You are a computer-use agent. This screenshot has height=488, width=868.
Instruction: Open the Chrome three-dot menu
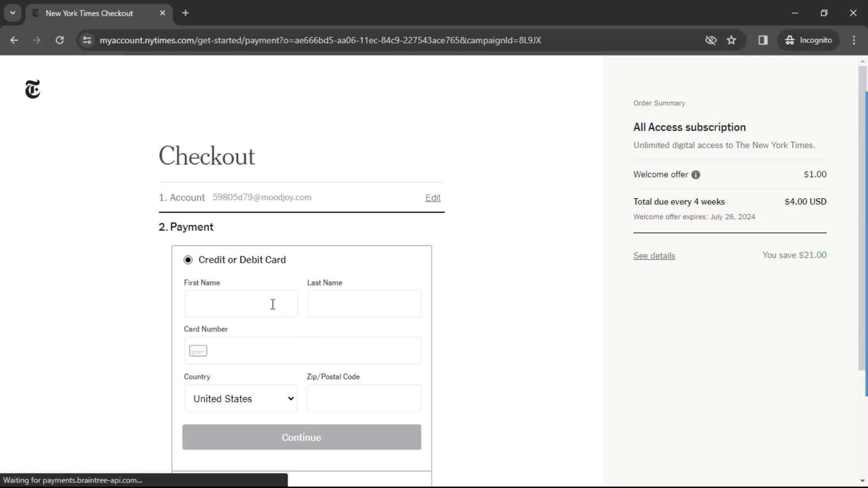tap(854, 40)
